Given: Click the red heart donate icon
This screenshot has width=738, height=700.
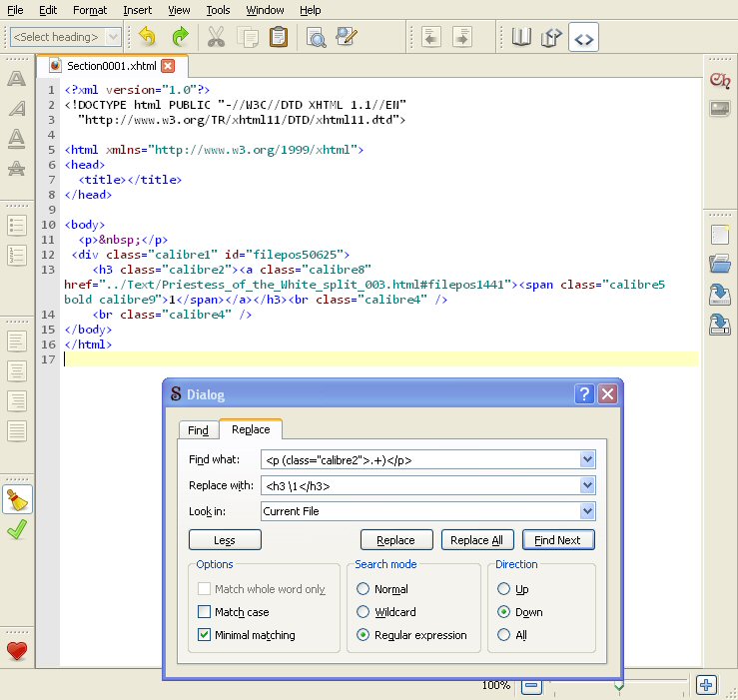Looking at the screenshot, I should point(16,651).
